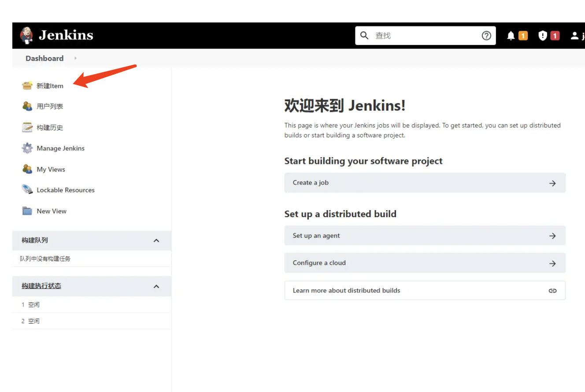Click the New View folder icon
This screenshot has height=392, width=585.
(x=27, y=211)
